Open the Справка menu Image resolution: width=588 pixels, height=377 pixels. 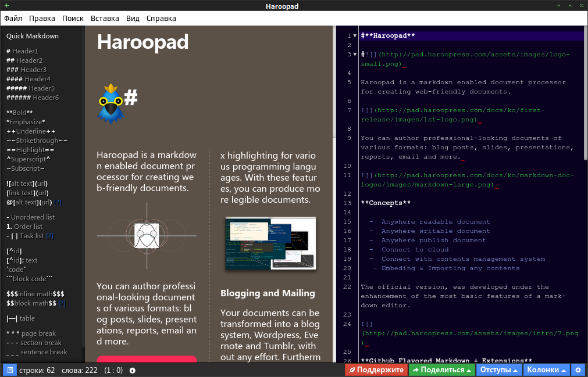(161, 19)
